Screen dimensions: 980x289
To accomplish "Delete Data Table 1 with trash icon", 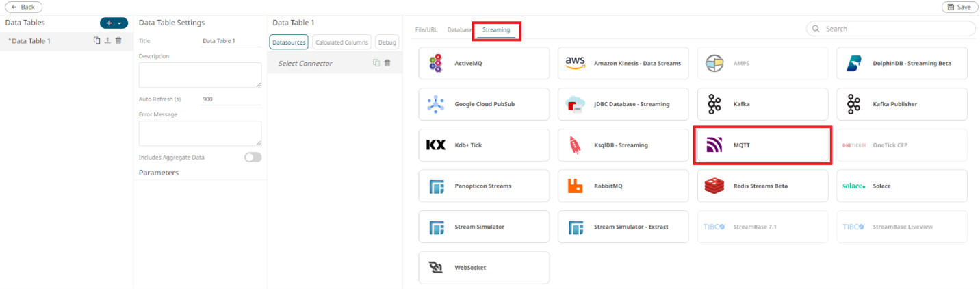I will point(118,40).
